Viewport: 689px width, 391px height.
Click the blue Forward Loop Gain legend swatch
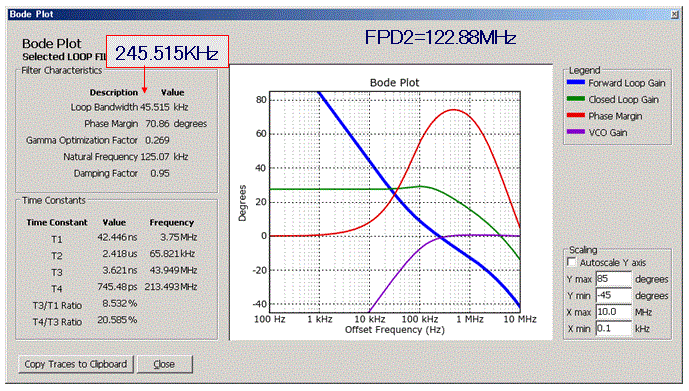point(576,82)
